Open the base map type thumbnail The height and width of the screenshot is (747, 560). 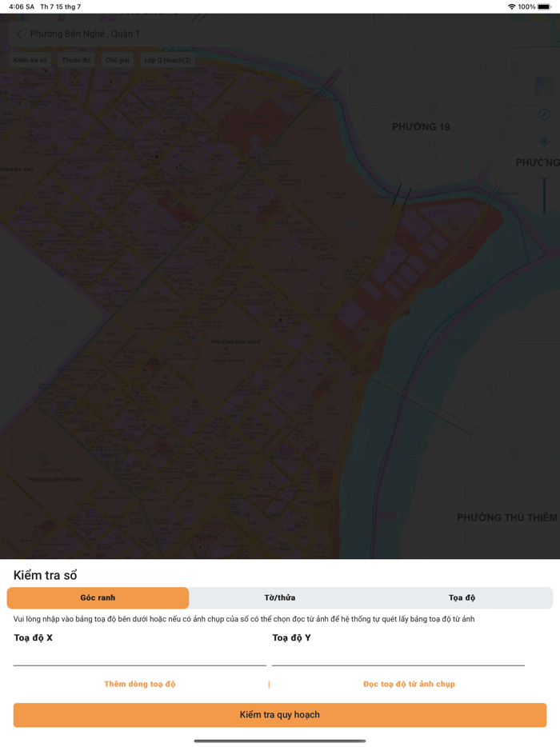pos(543,86)
